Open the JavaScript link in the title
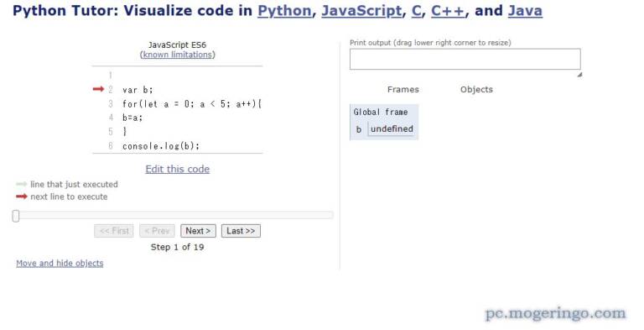 [x=361, y=11]
